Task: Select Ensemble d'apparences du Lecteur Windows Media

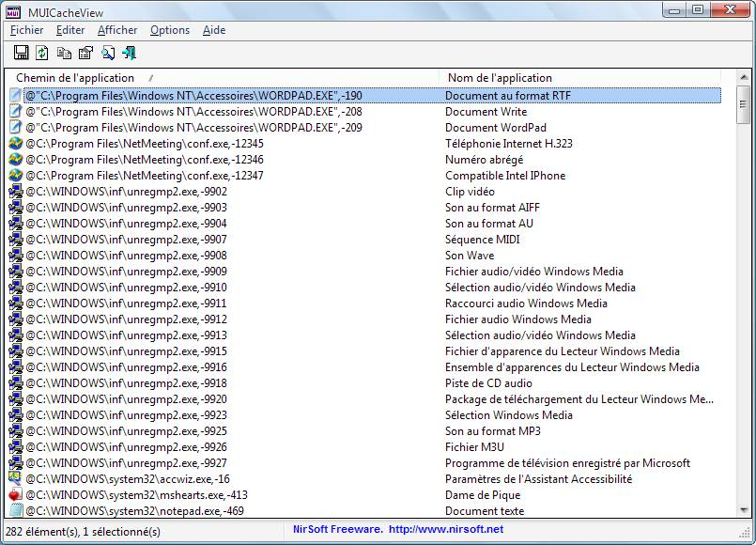Action: (x=572, y=367)
